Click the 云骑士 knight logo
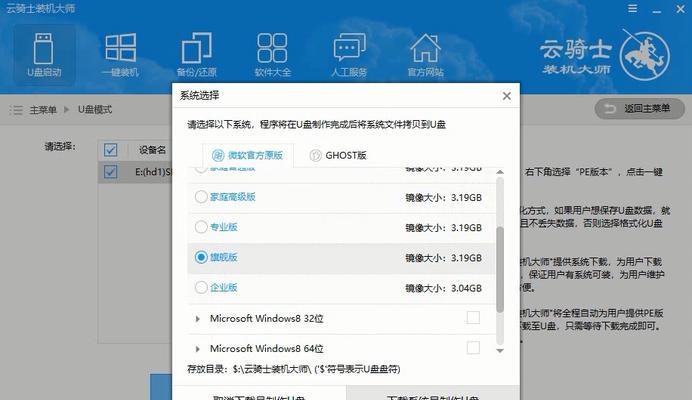The height and width of the screenshot is (400, 692). pos(645,56)
